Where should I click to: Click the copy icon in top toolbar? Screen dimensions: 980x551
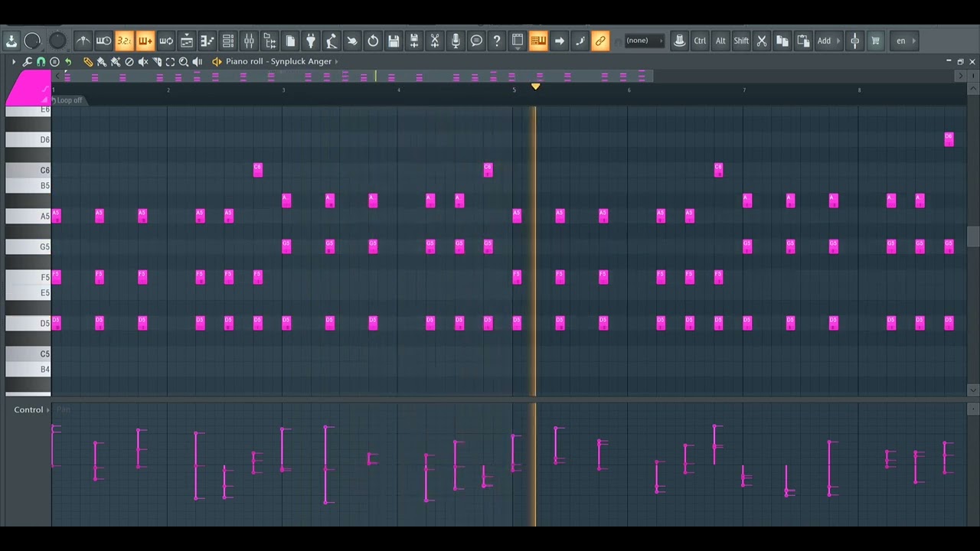(782, 41)
